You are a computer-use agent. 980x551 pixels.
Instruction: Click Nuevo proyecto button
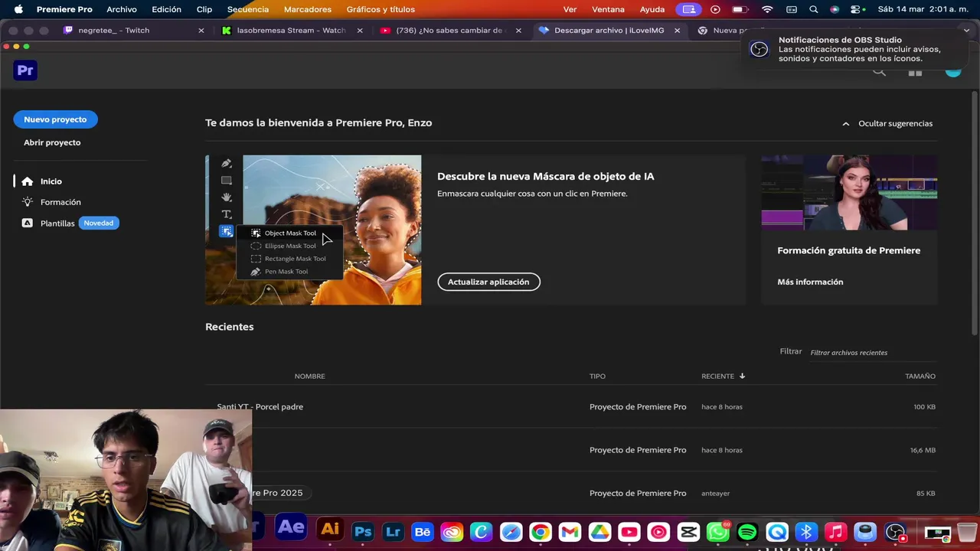point(55,119)
